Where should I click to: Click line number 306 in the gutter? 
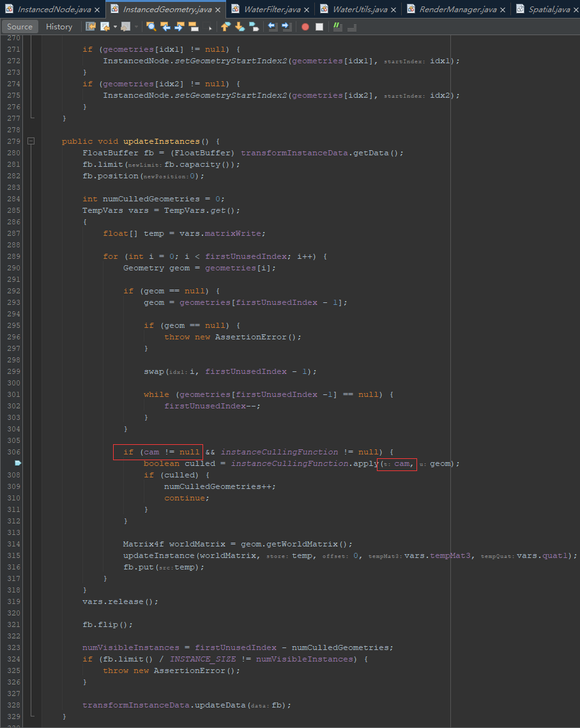coord(13,452)
